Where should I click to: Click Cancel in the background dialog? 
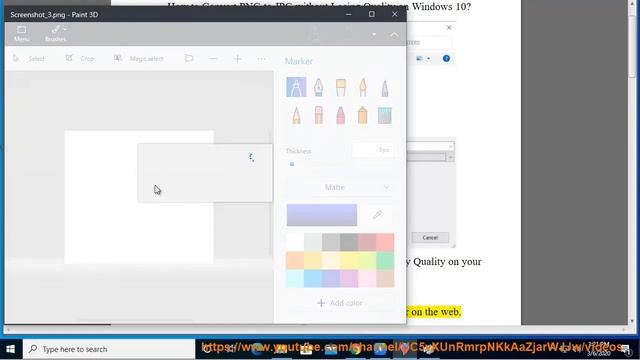430,238
